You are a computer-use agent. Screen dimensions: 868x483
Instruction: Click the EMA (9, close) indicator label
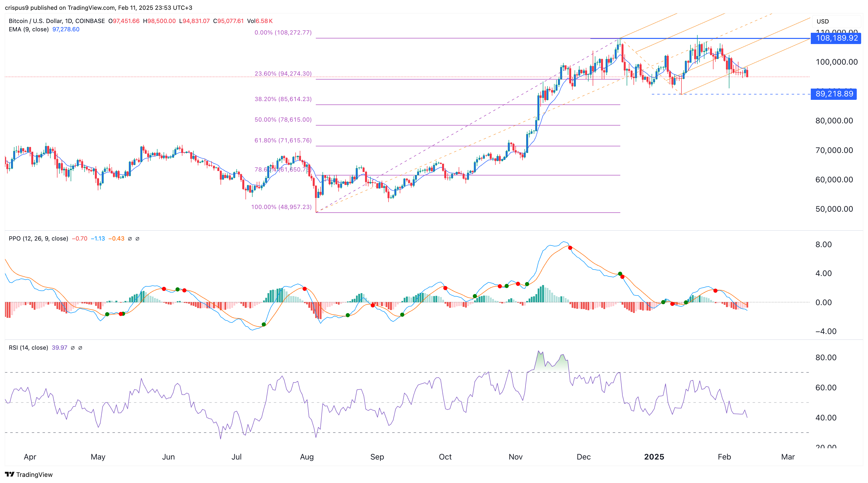tap(29, 29)
